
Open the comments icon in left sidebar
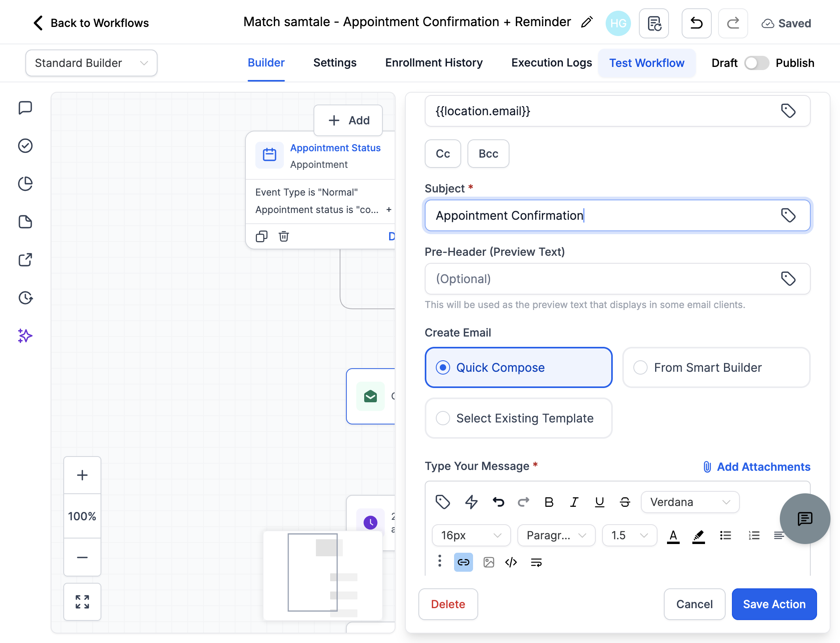click(x=25, y=108)
